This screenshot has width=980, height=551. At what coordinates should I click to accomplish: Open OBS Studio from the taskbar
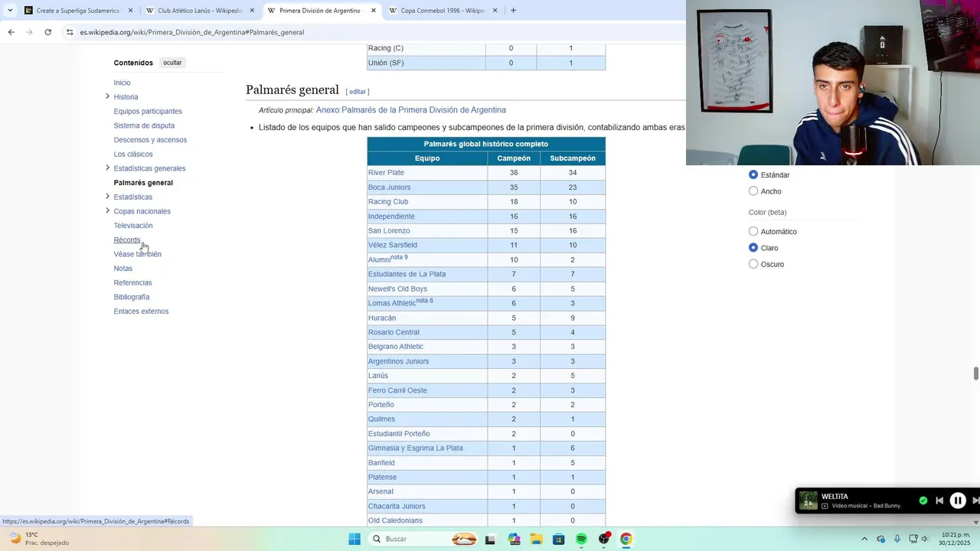(x=604, y=539)
